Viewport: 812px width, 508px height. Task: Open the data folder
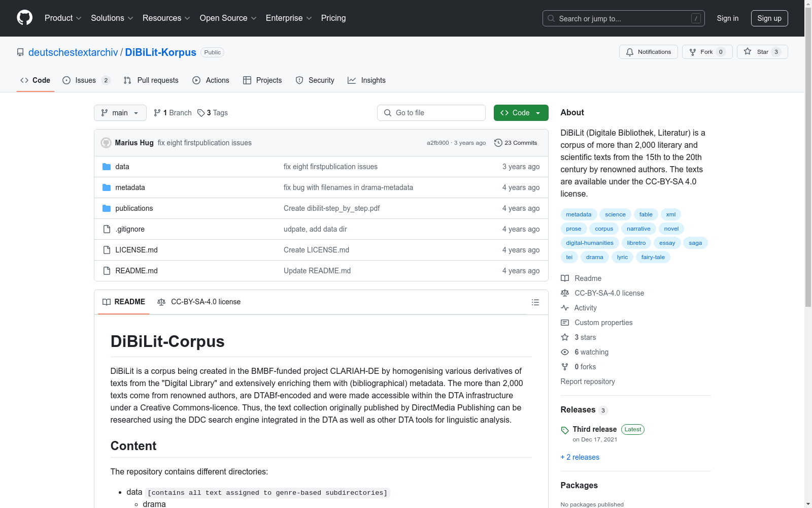point(122,167)
